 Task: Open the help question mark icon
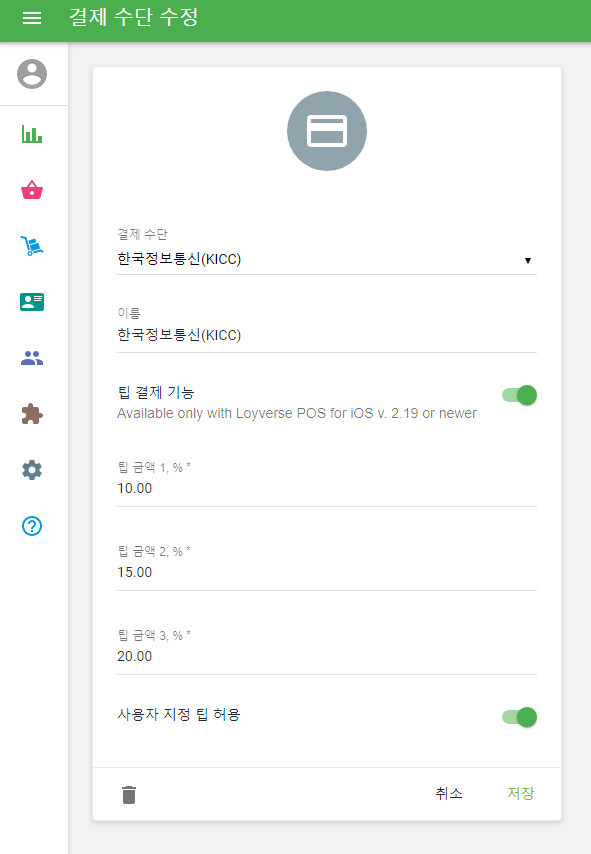pyautogui.click(x=32, y=526)
